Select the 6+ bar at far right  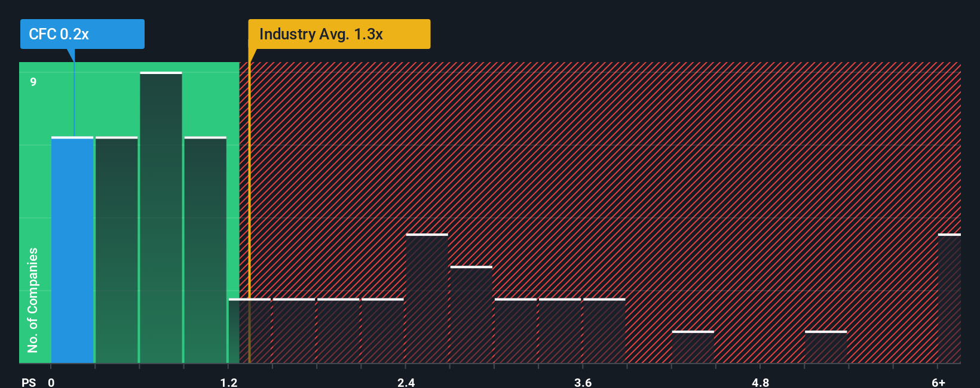pyautogui.click(x=950, y=298)
